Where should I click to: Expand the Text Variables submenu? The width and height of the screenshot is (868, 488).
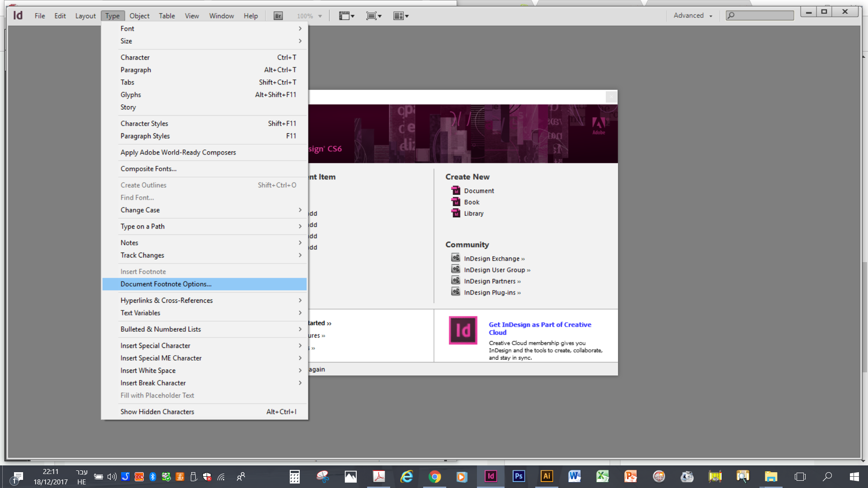click(x=204, y=313)
